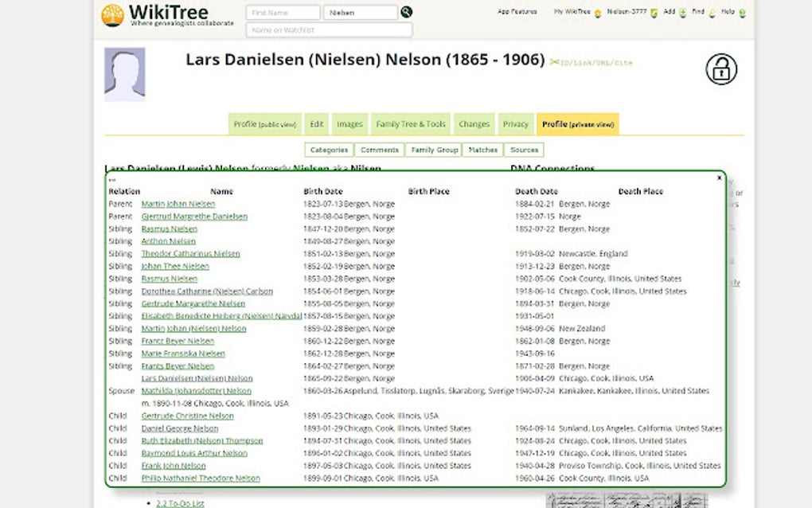
Task: Click the privacy padlock icon
Action: (721, 70)
